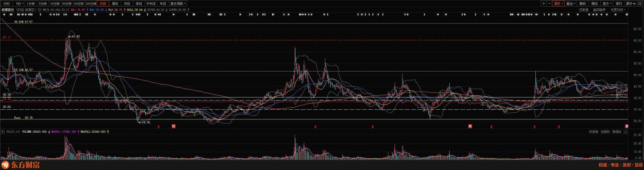Click the red 60.17 price line label
Viewport: 644px width, 170px height.
click(x=7, y=38)
